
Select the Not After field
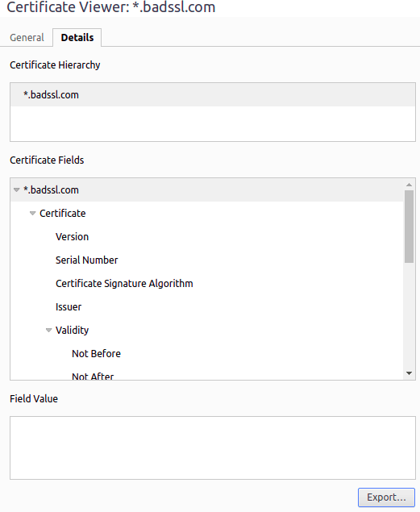tap(93, 377)
